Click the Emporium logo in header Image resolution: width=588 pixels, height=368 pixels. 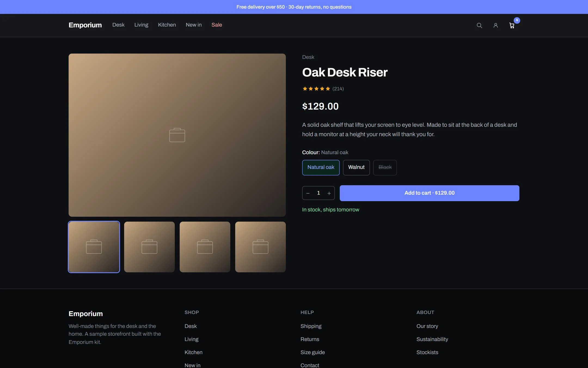click(x=85, y=25)
